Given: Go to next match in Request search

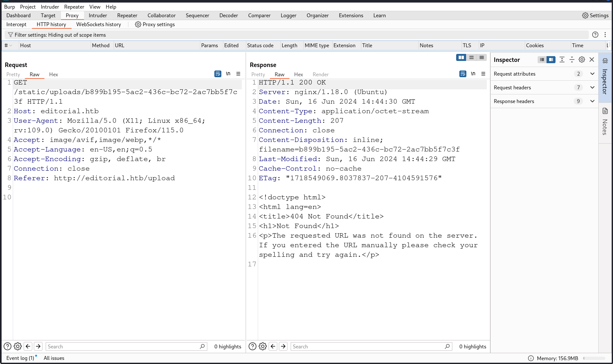Looking at the screenshot, I should pos(38,346).
